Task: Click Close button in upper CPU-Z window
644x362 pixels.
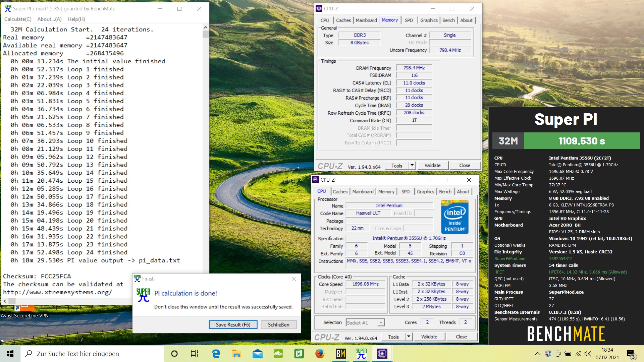Action: [465, 166]
